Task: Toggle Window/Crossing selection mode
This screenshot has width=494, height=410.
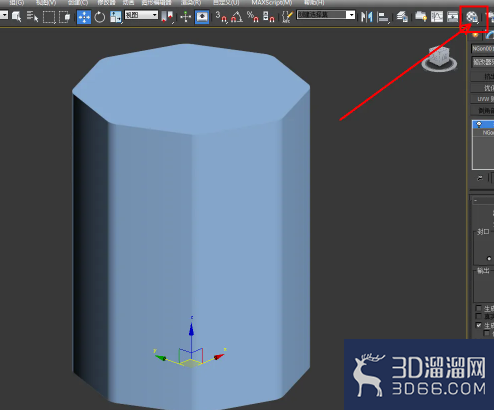Action: [65, 17]
